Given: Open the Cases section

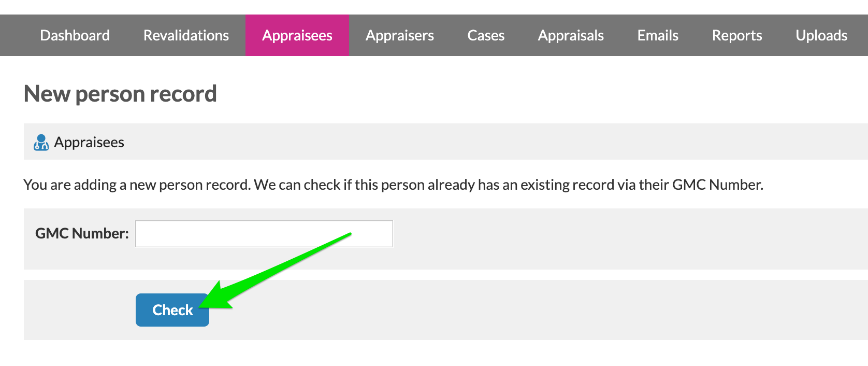Looking at the screenshot, I should (x=486, y=35).
